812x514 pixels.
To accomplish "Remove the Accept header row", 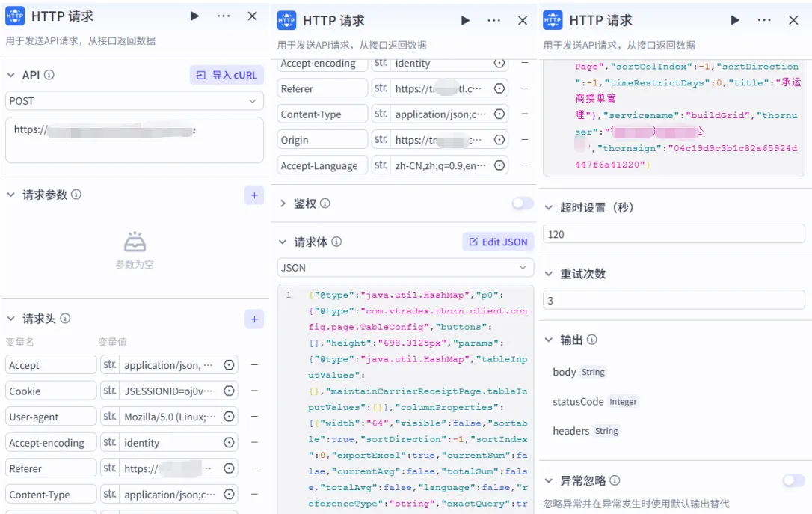I will (254, 365).
